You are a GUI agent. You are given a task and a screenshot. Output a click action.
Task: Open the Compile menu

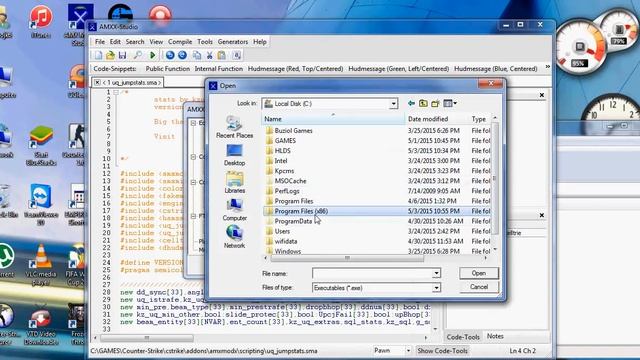pos(180,42)
